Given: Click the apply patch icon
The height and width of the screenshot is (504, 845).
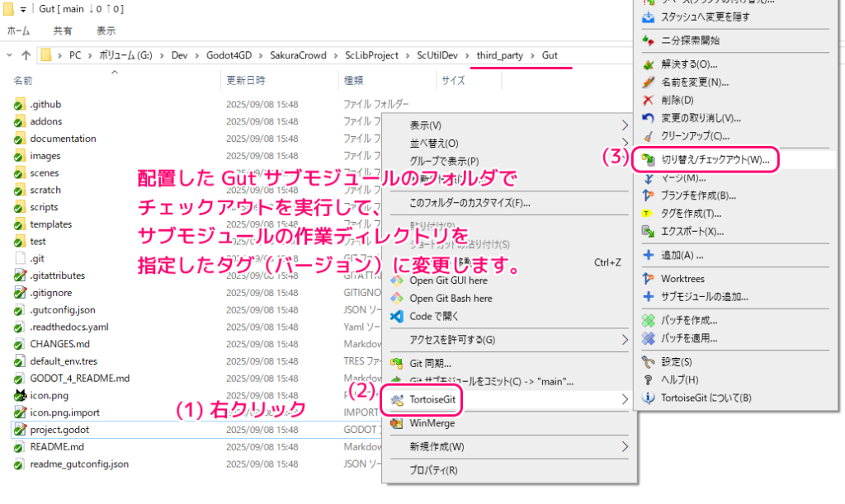Looking at the screenshot, I should tap(649, 338).
